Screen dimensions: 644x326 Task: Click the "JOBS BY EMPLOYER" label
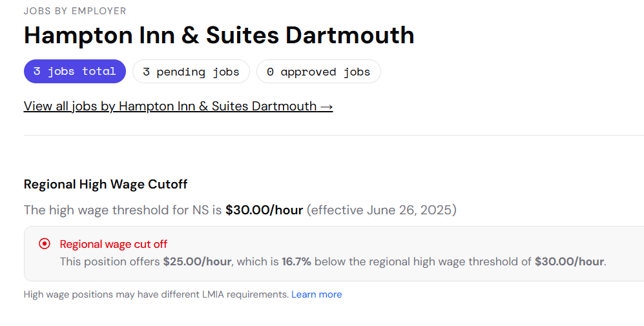[75, 11]
